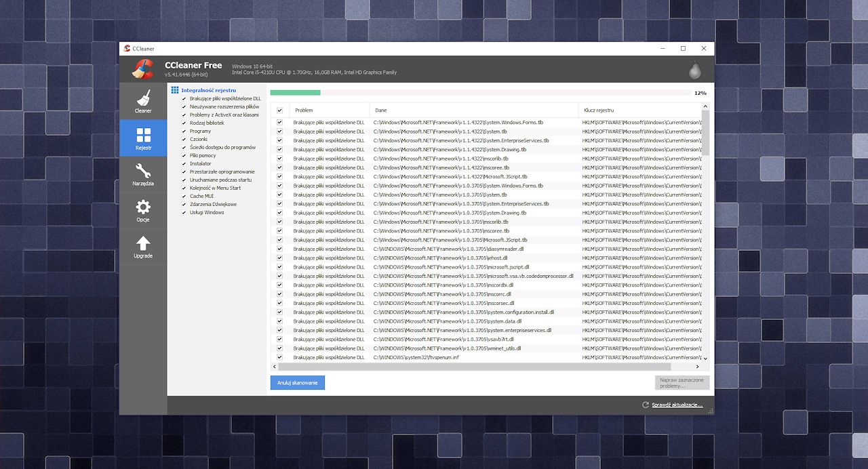Open the Sprawdź aktualizacje link
868x469 pixels.
[x=677, y=405]
